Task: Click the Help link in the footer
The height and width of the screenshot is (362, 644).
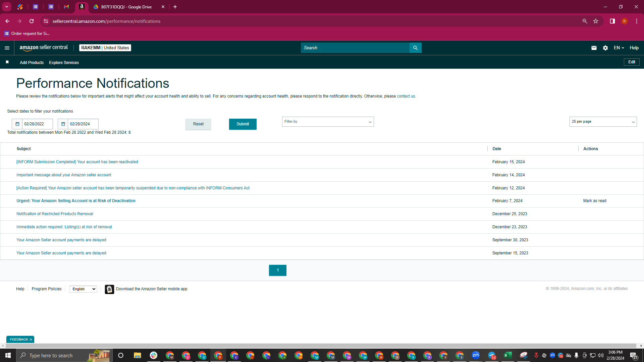Action: click(20, 289)
